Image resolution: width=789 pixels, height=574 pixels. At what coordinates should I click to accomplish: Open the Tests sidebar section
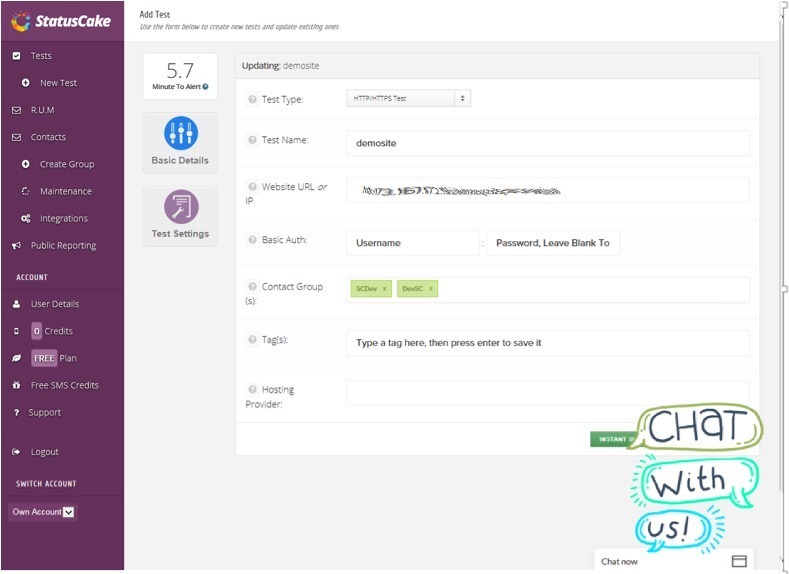[x=41, y=56]
